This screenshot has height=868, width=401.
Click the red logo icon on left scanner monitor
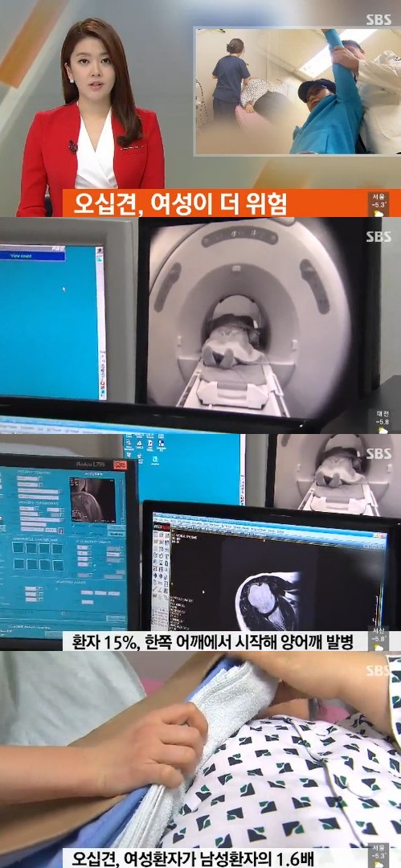[121, 465]
